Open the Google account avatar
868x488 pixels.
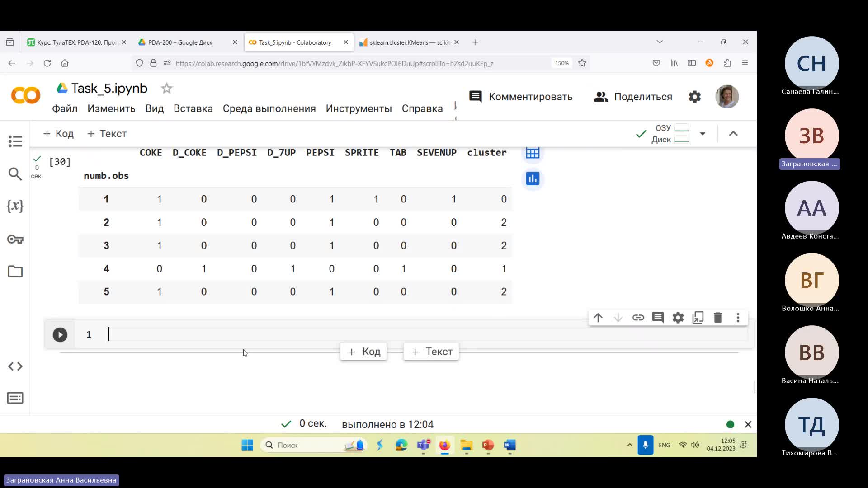click(727, 97)
